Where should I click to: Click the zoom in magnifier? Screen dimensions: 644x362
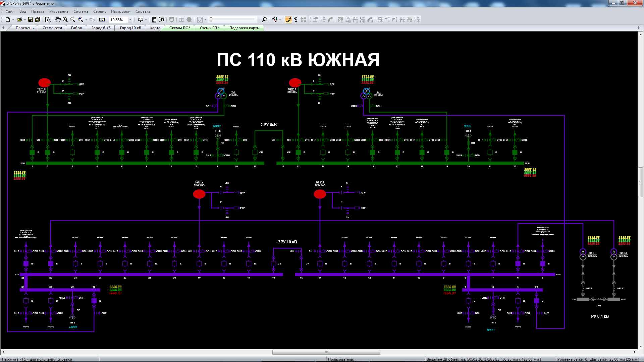point(65,20)
